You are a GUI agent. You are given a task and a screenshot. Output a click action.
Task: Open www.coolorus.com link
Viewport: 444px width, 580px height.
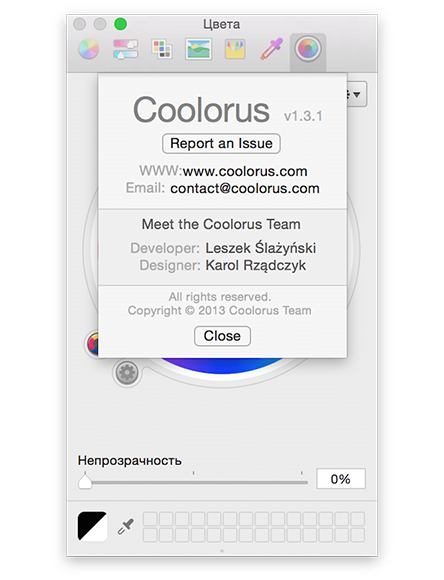(x=245, y=171)
